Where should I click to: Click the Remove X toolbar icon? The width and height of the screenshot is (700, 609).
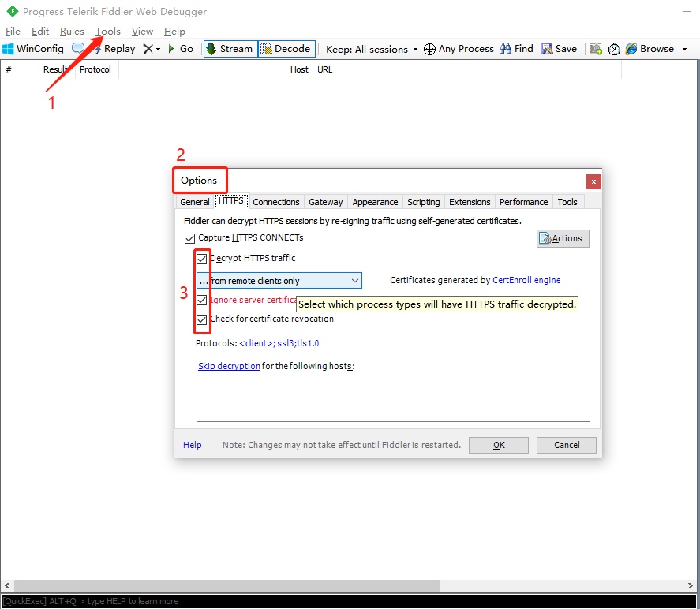148,49
